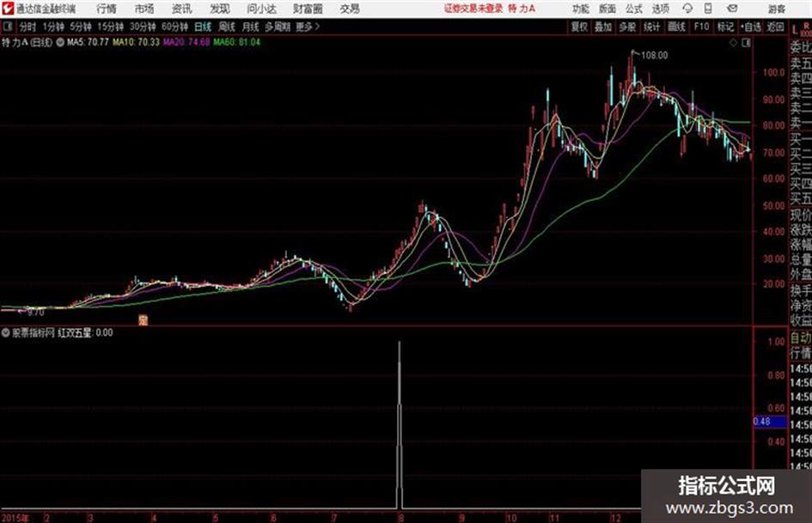Open the envelope message icon
812x523 pixels.
pos(732,9)
